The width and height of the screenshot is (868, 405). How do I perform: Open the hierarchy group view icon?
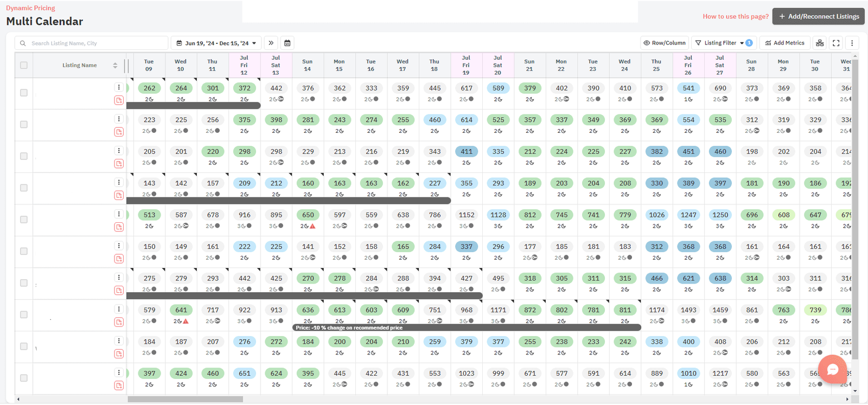coord(820,43)
